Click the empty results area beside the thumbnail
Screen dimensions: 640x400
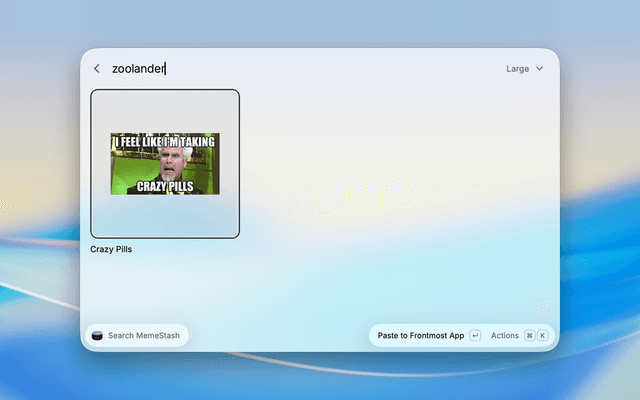[396, 184]
